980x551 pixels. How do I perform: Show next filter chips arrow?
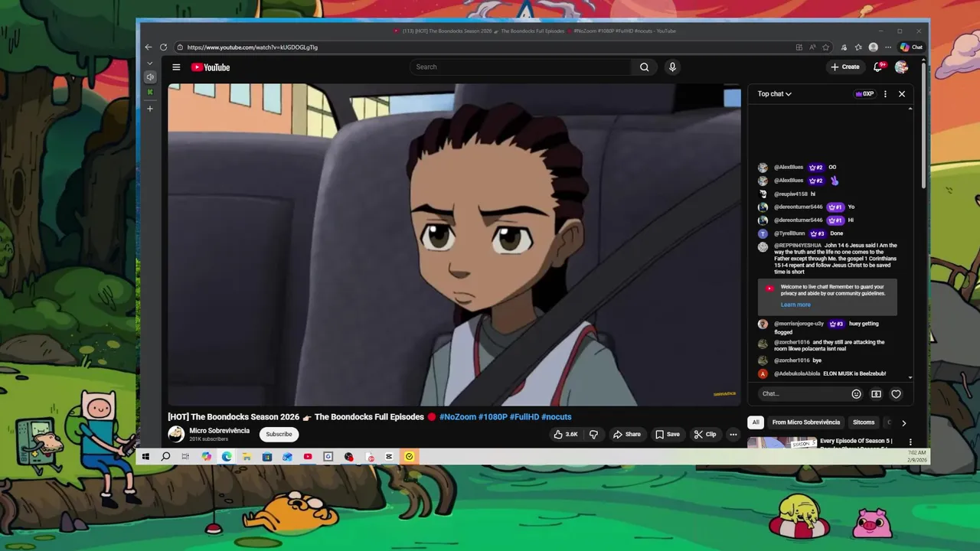903,422
